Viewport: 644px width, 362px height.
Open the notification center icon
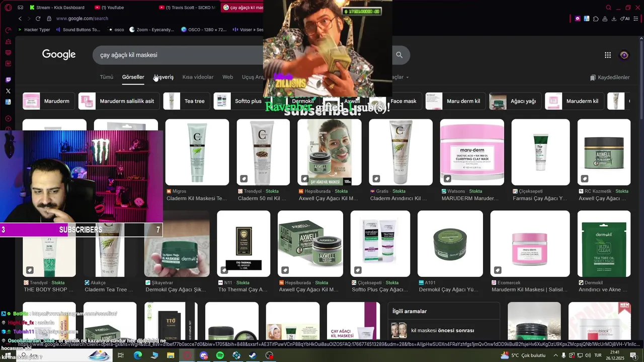click(x=633, y=355)
